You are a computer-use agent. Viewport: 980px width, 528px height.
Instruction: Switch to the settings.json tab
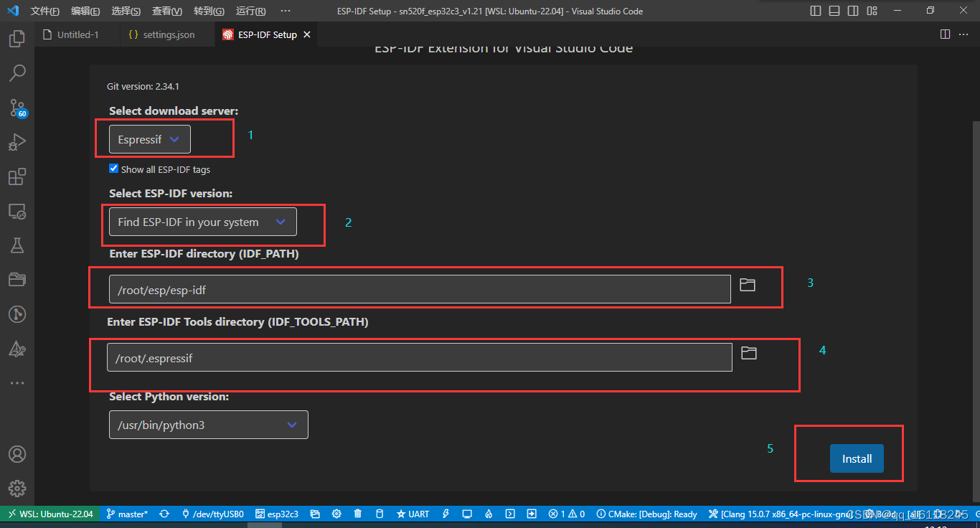168,34
